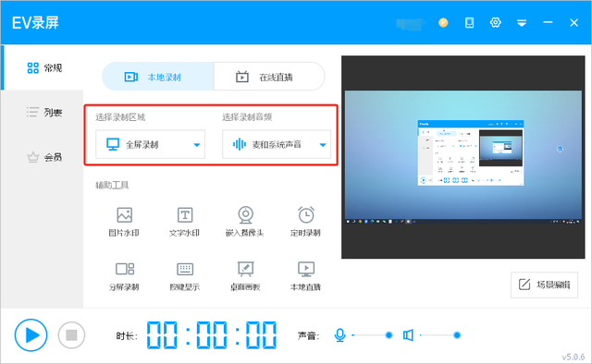Open the 列表 list sidebar tab
Screen dimensions: 592x364
pos(43,112)
